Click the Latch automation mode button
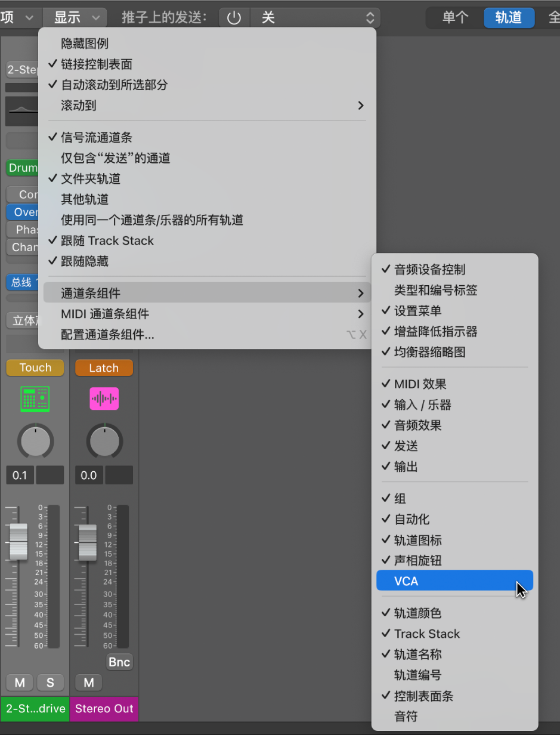The image size is (560, 735). 104,367
